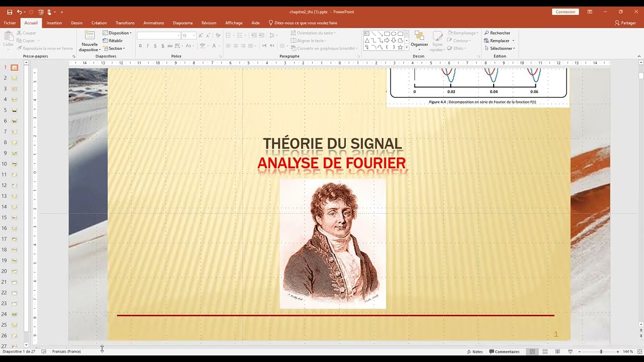Switch to the Diaporama tab

183,23
